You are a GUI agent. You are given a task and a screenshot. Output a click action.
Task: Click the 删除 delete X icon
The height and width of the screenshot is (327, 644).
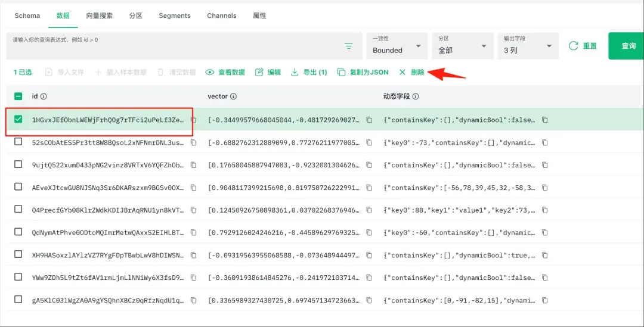click(x=402, y=72)
